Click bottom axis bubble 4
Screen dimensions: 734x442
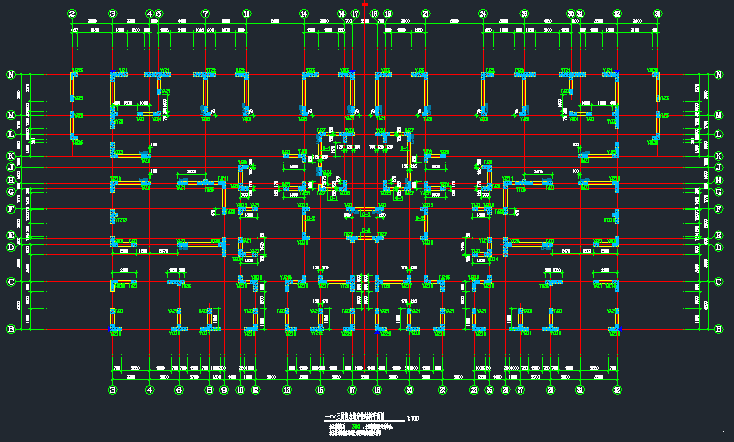pyautogui.click(x=149, y=390)
